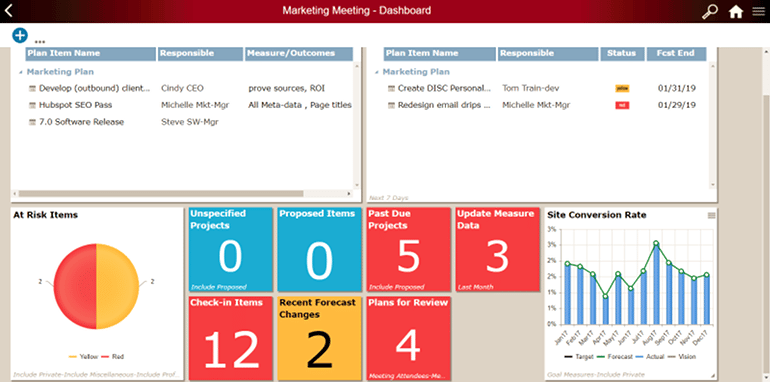Go back with the left arrow icon
This screenshot has height=382, width=770.
(x=8, y=10)
